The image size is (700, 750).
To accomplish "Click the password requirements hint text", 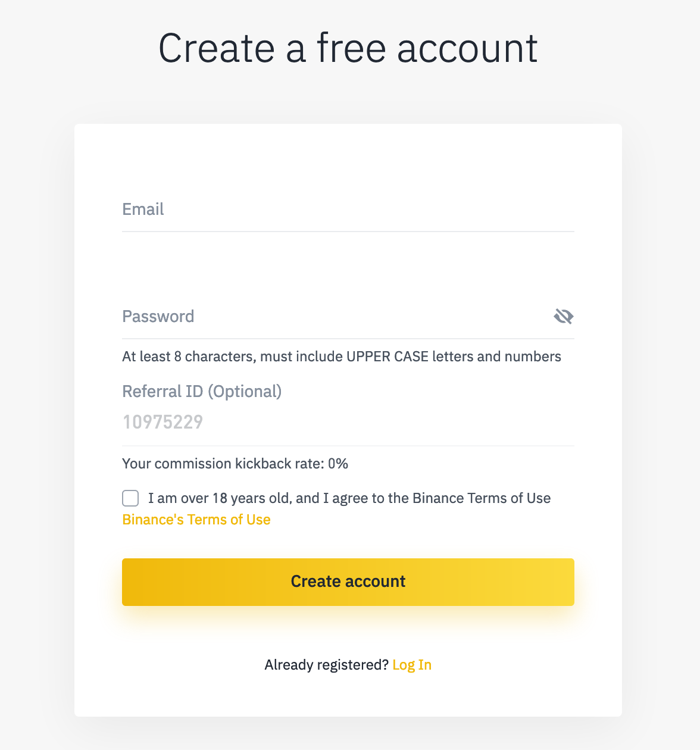I will point(342,357).
